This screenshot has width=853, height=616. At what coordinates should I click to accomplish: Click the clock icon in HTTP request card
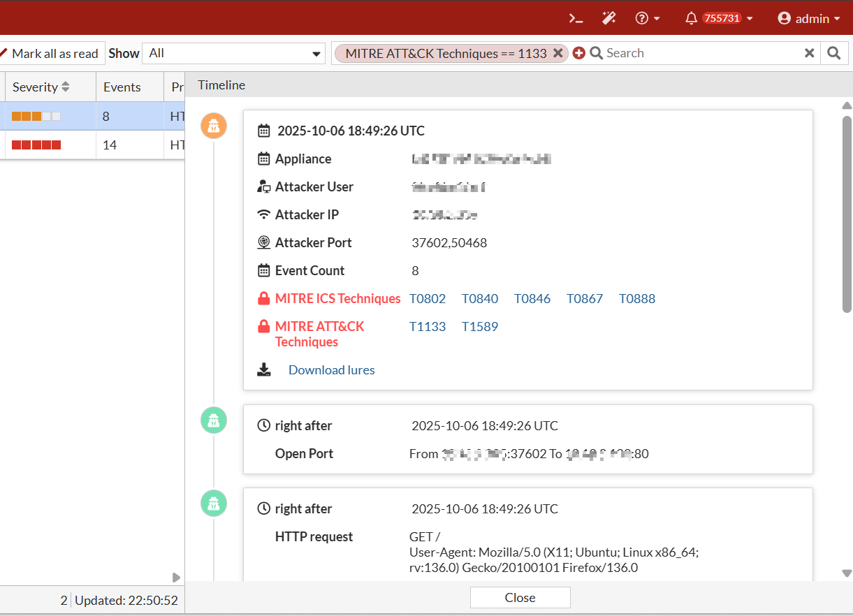point(264,508)
